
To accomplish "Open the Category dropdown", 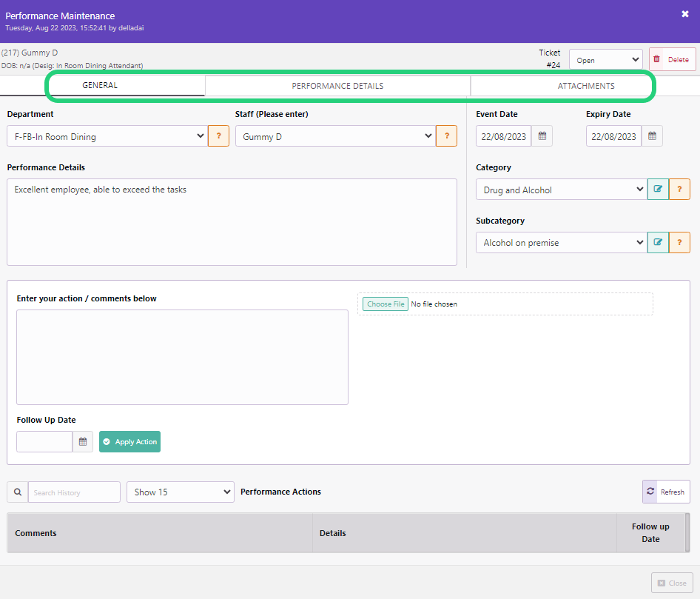I will click(x=562, y=190).
